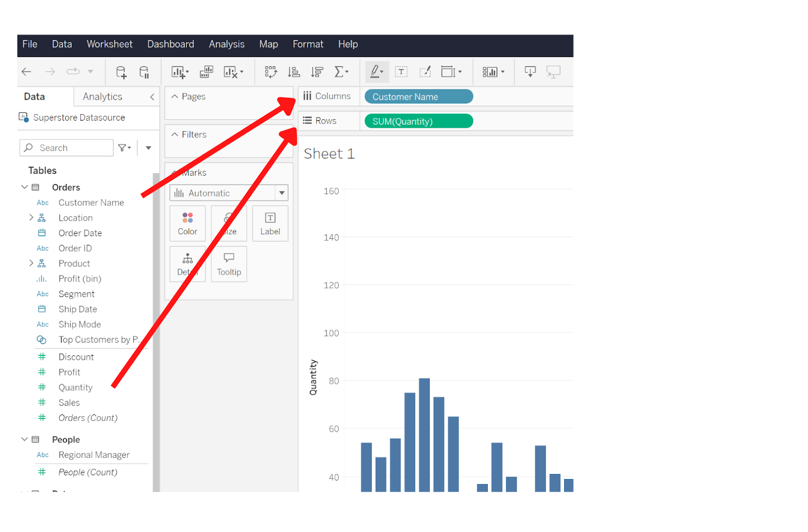Click the Highlight pen icon

click(x=375, y=72)
